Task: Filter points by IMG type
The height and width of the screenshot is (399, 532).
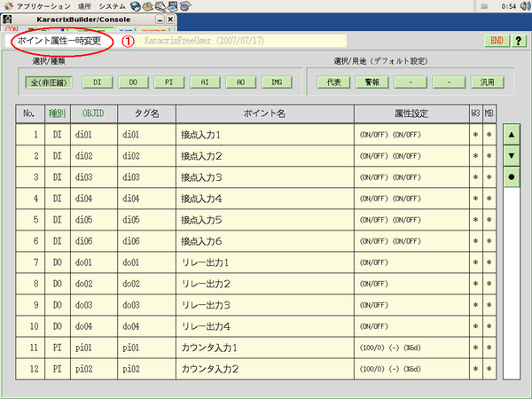Action: (x=277, y=82)
